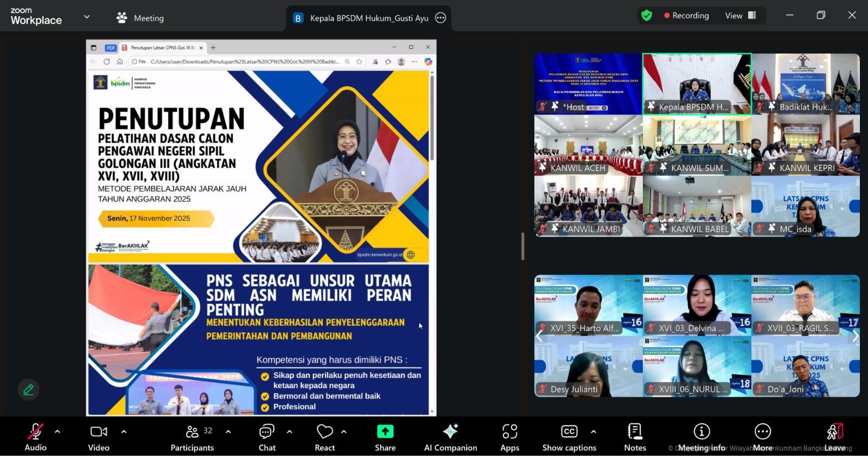The height and width of the screenshot is (456, 868).
Task: Select XVI_35_Harto Alf video tile
Action: tap(588, 305)
